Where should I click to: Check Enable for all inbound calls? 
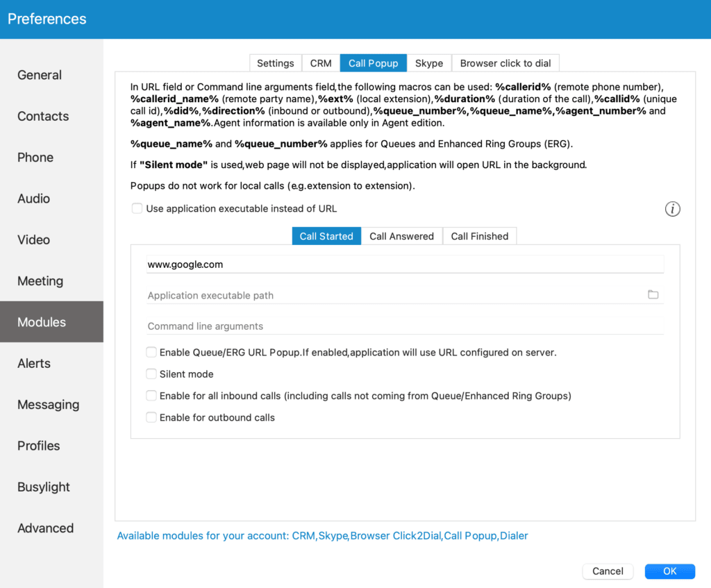click(x=151, y=396)
